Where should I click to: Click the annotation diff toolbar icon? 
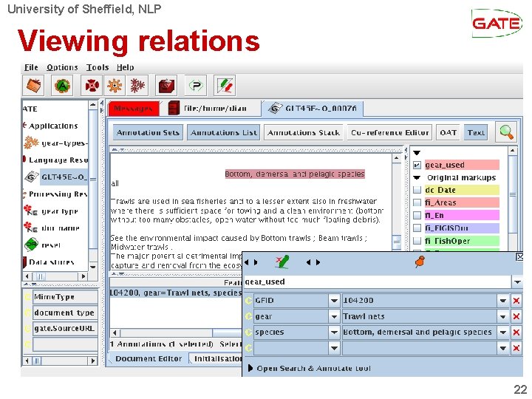(x=225, y=86)
